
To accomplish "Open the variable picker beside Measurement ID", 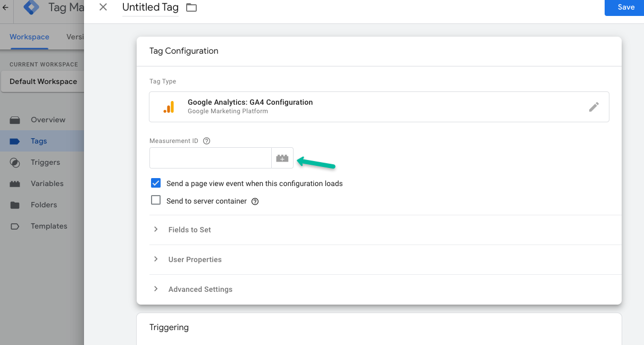I will (x=282, y=158).
